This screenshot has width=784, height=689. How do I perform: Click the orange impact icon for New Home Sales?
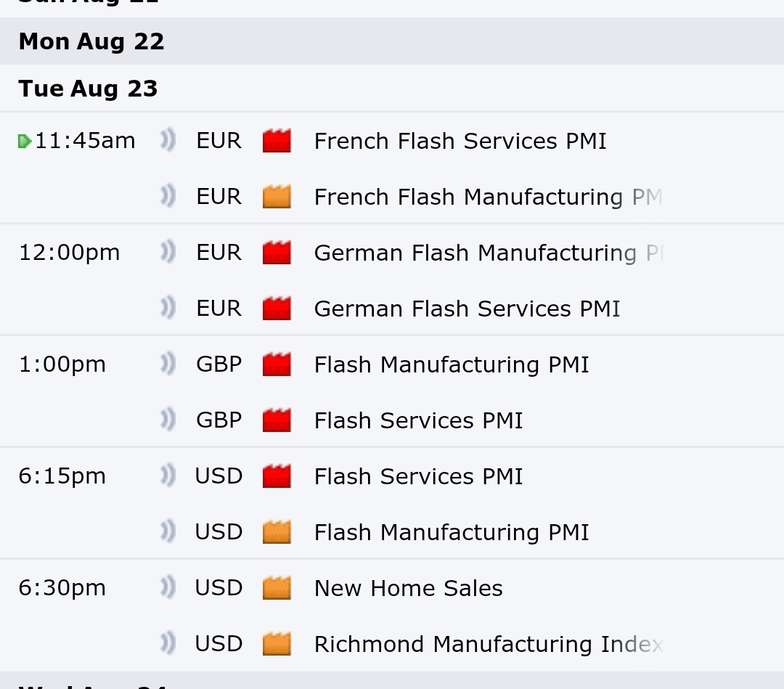point(277,588)
